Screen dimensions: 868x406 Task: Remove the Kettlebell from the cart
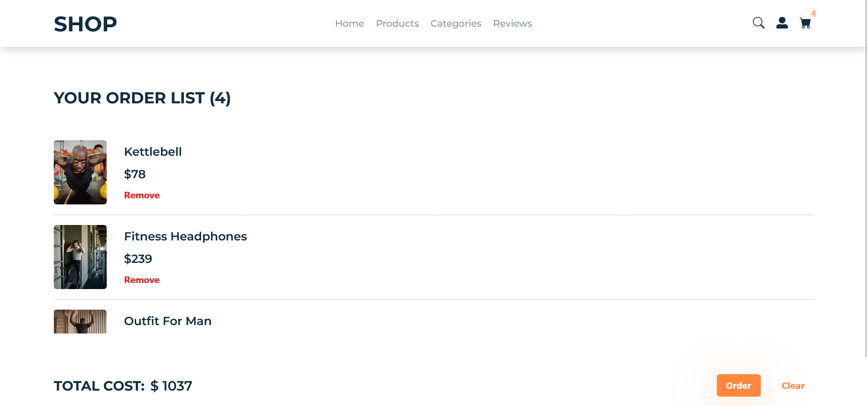point(142,195)
